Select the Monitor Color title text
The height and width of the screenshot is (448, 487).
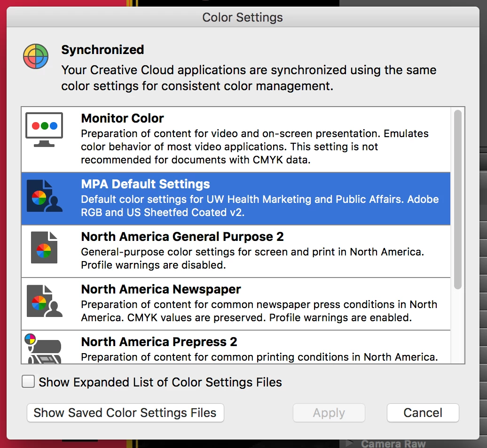(122, 118)
